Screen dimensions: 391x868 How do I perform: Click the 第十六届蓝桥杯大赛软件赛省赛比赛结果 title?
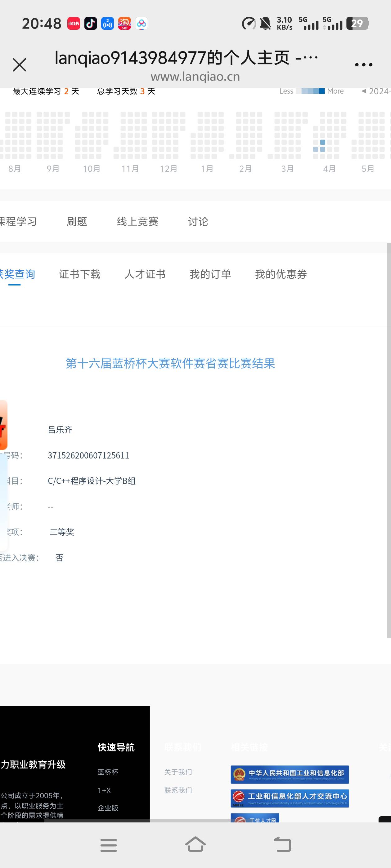click(170, 363)
